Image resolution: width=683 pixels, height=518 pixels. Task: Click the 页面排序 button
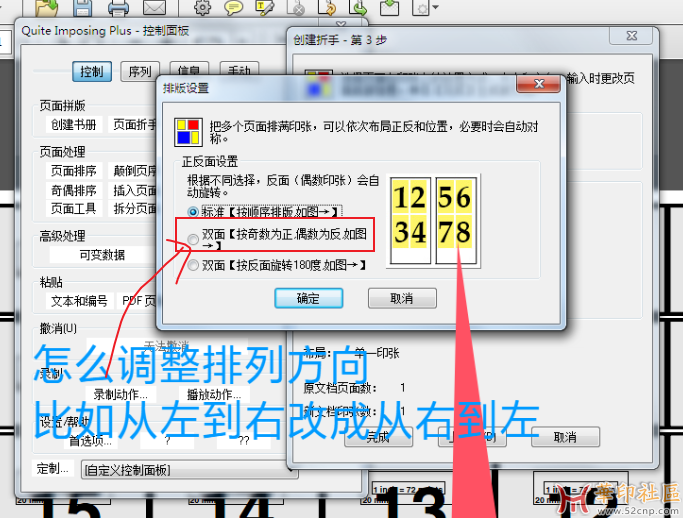[74, 171]
